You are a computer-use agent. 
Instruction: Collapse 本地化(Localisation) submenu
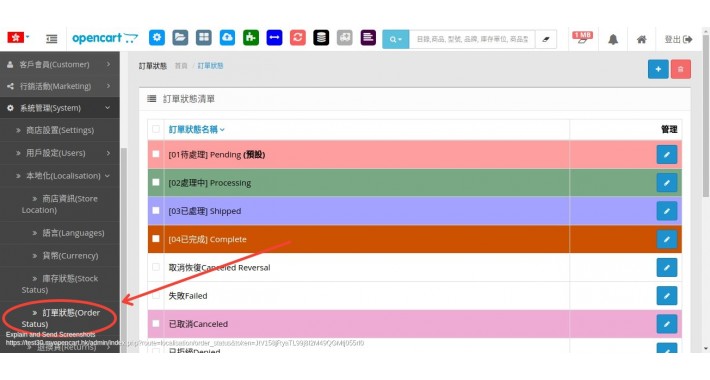60,176
